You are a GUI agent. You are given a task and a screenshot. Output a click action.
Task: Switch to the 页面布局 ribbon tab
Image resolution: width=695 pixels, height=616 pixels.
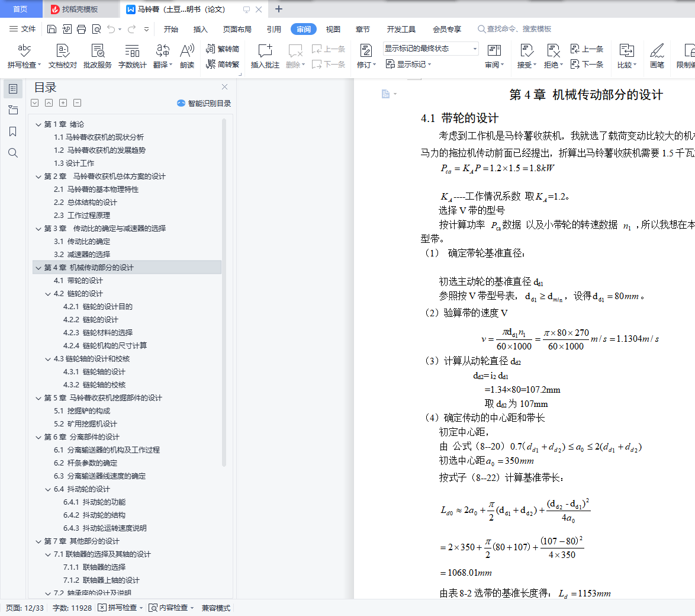pos(237,29)
